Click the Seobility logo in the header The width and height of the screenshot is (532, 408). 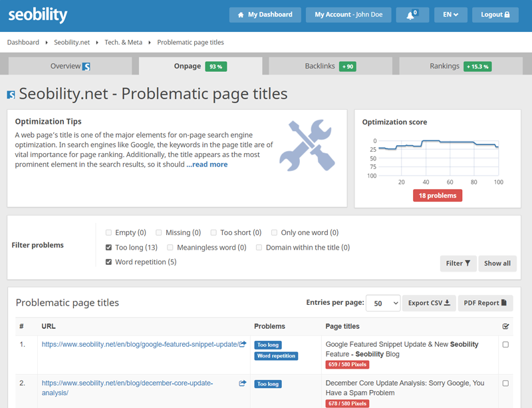click(38, 15)
